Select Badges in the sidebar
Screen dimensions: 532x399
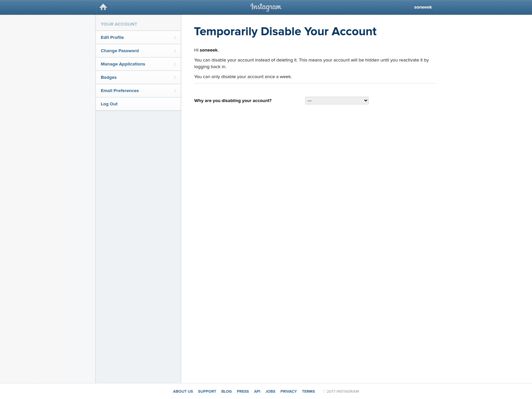click(x=138, y=77)
